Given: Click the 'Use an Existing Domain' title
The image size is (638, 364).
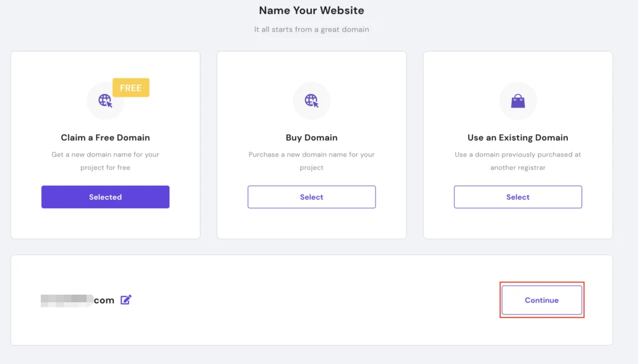Looking at the screenshot, I should tap(518, 137).
